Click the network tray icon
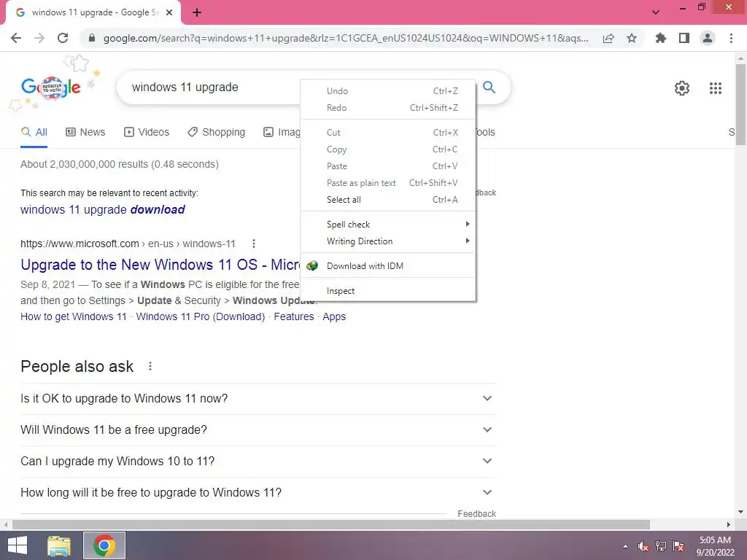The height and width of the screenshot is (560, 747). 661,546
